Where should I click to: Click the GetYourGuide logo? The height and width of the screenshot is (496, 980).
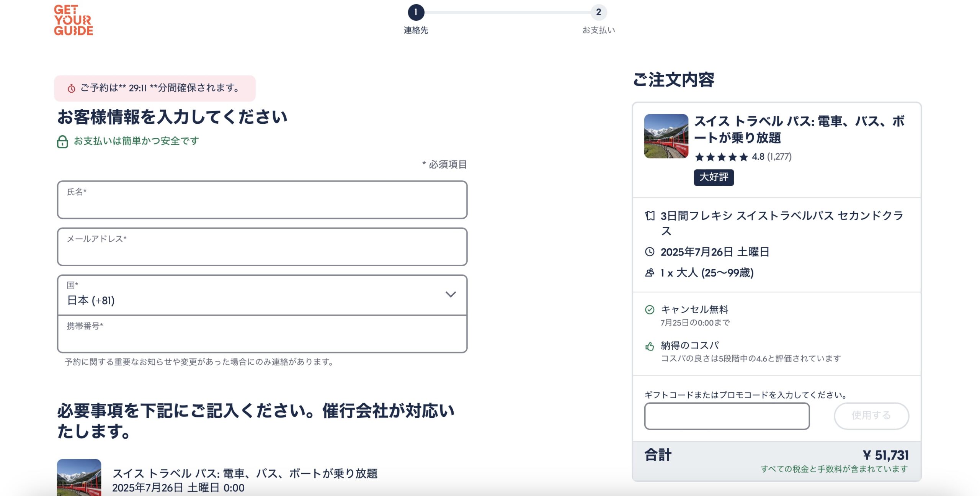coord(73,20)
